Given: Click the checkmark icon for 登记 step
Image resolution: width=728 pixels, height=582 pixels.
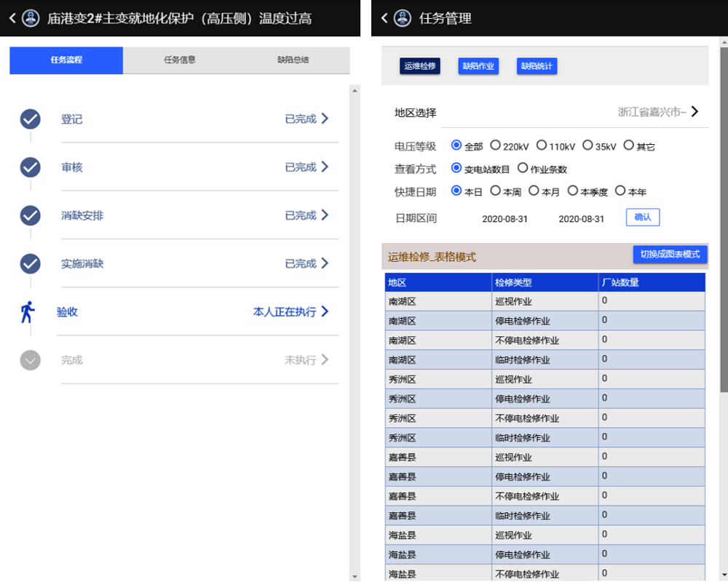Looking at the screenshot, I should pos(30,119).
